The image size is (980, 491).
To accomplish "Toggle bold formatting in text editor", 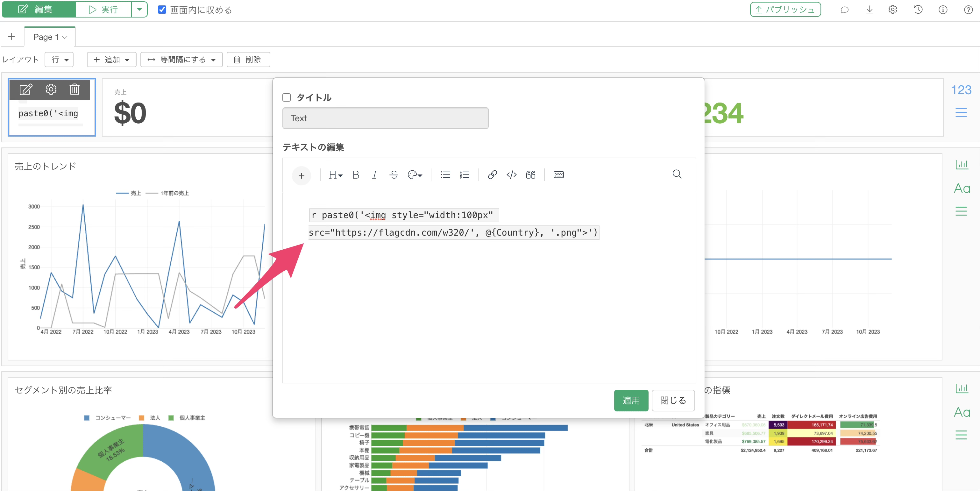I will [356, 174].
